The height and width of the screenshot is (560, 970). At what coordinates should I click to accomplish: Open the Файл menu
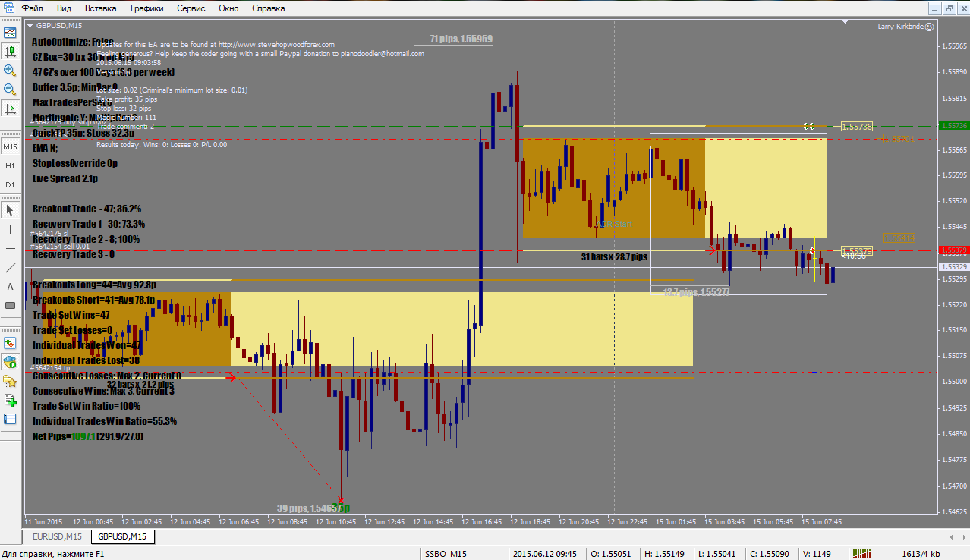click(32, 8)
